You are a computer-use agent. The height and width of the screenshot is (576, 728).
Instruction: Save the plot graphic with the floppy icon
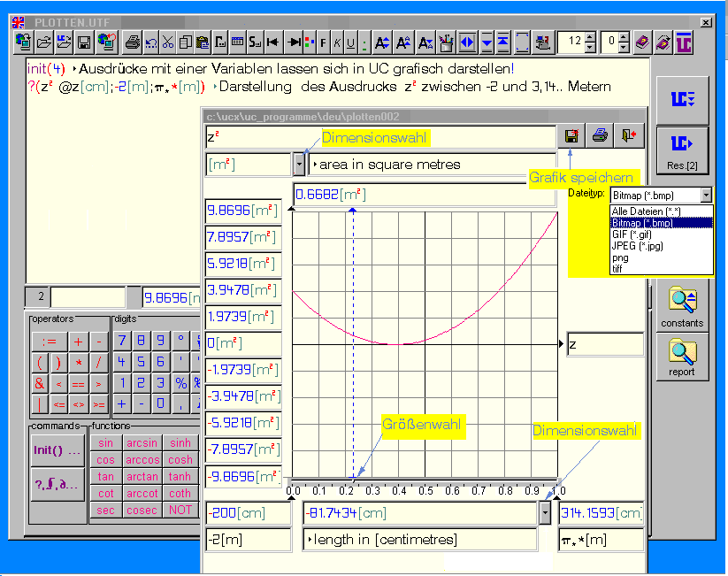pyautogui.click(x=571, y=135)
